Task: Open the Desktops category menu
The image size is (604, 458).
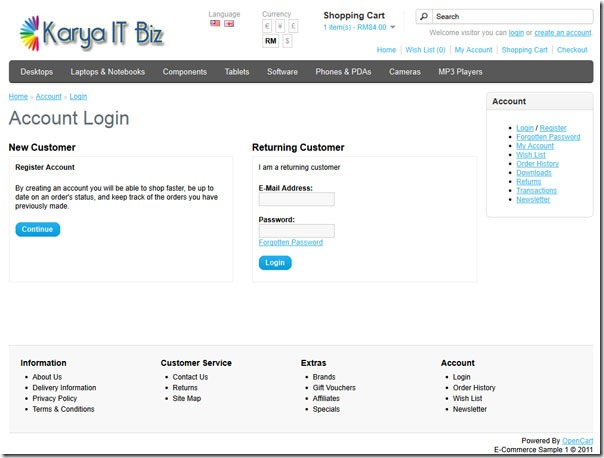Action: coord(37,72)
